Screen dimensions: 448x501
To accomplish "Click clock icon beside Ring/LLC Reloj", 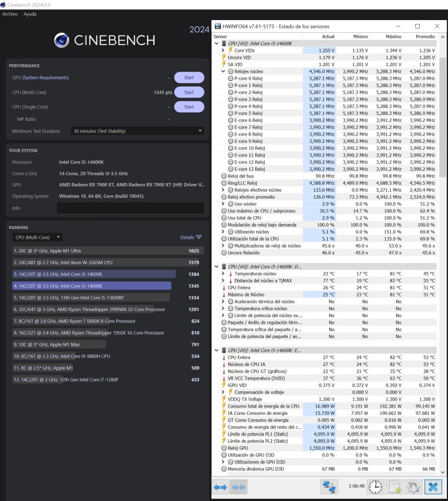I will click(x=224, y=183).
